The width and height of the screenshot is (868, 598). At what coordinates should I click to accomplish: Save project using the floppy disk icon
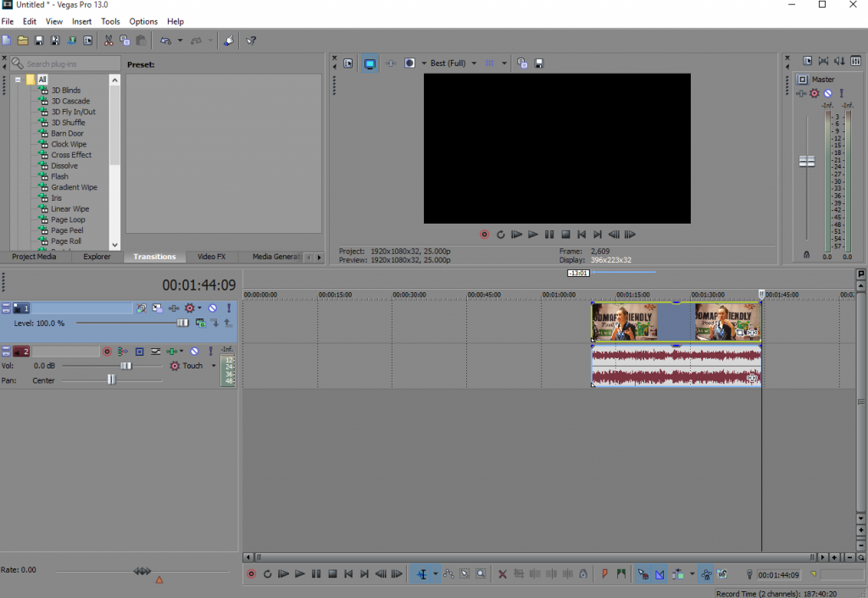[39, 41]
